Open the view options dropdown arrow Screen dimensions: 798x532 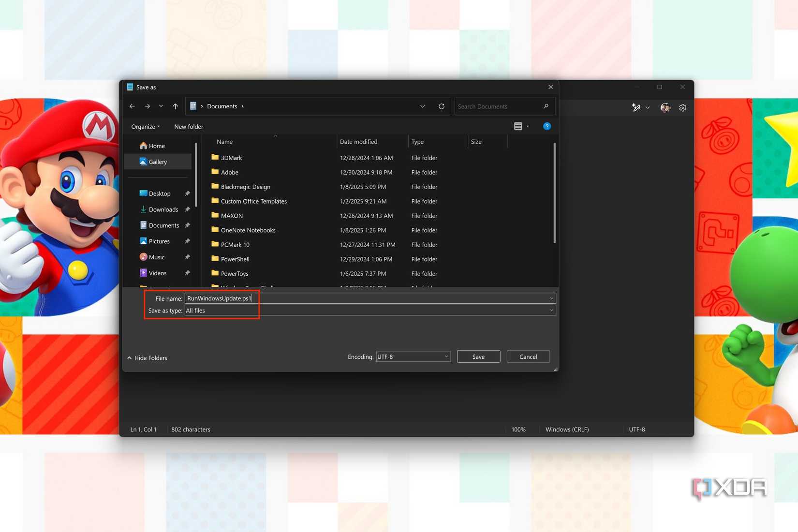coord(528,126)
